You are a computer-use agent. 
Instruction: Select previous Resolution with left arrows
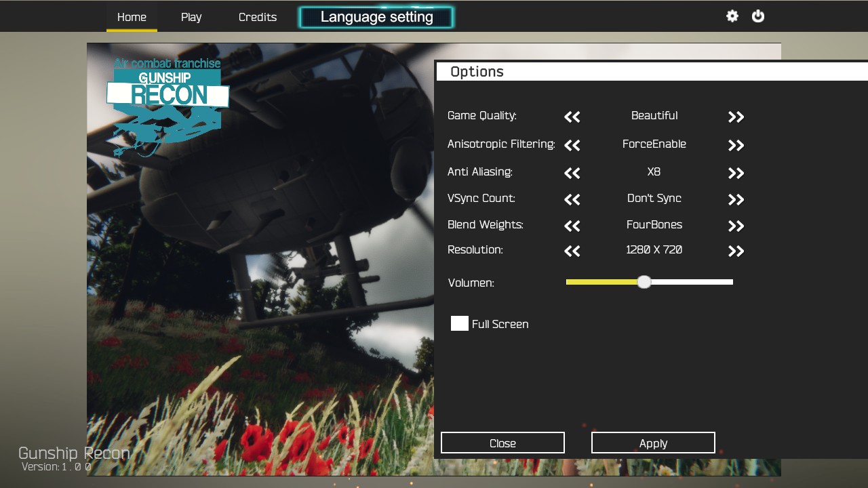coord(572,251)
